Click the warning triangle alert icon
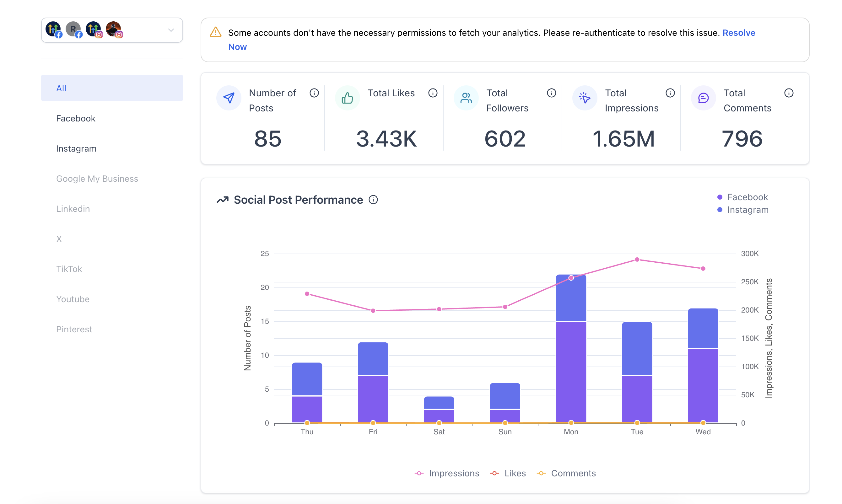 tap(215, 32)
